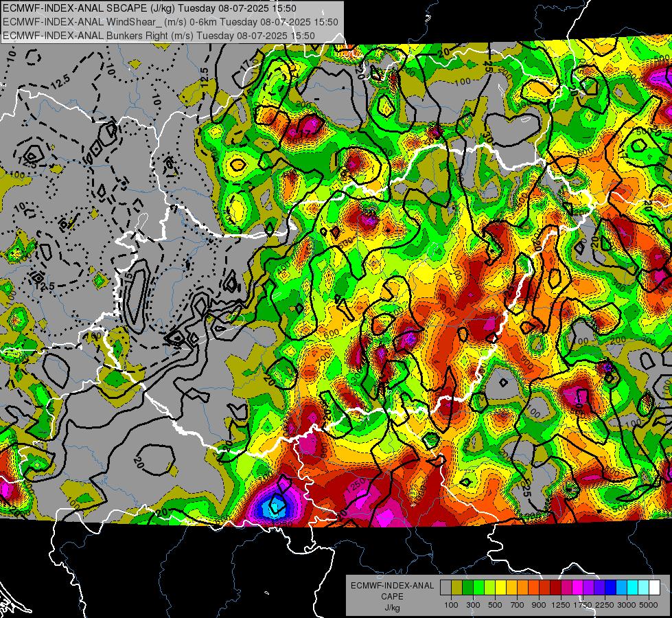672x618 pixels.
Task: Select the sky-blue swatch left of 3000
Action: [x=622, y=588]
